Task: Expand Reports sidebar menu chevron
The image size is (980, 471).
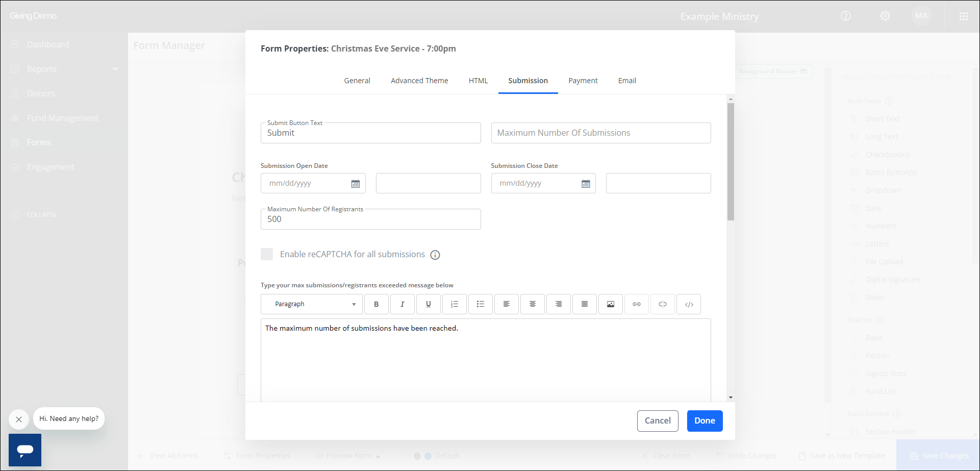Action: point(115,69)
